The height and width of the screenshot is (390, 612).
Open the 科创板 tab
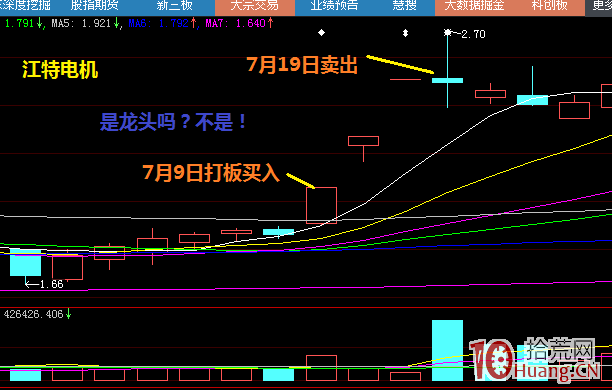[550, 5]
